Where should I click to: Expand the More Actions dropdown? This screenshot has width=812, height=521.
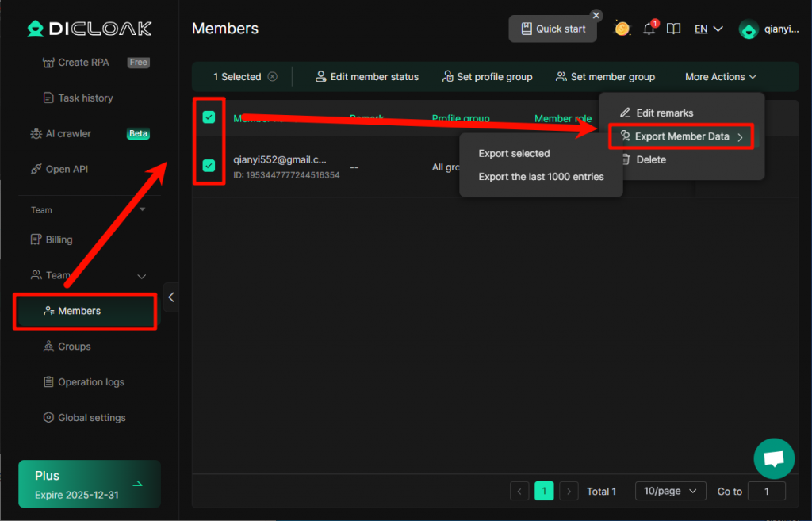720,77
